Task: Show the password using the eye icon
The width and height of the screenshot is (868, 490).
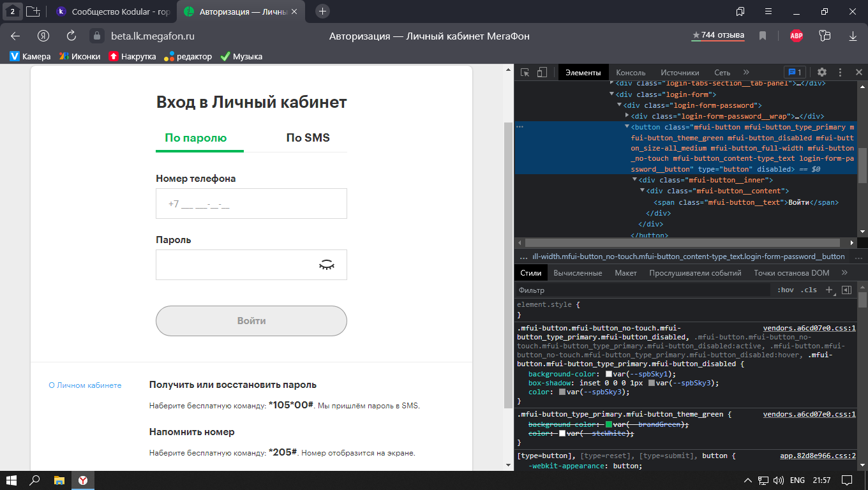Action: tap(326, 265)
